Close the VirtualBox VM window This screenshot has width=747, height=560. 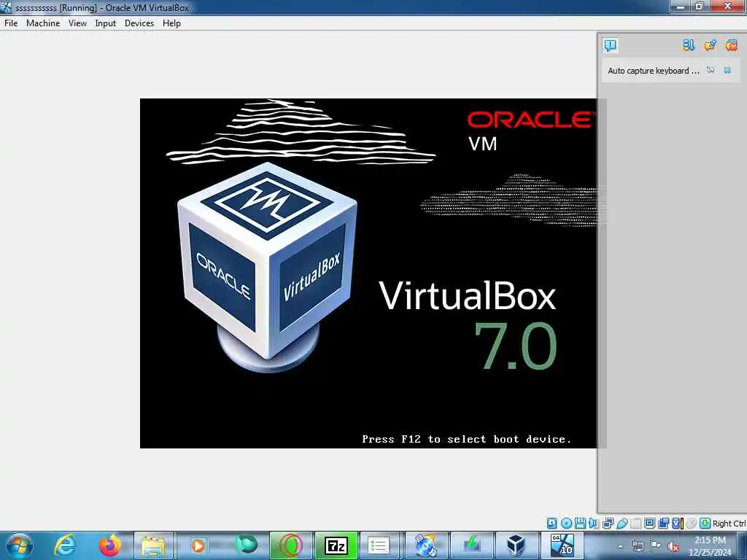(728, 6)
